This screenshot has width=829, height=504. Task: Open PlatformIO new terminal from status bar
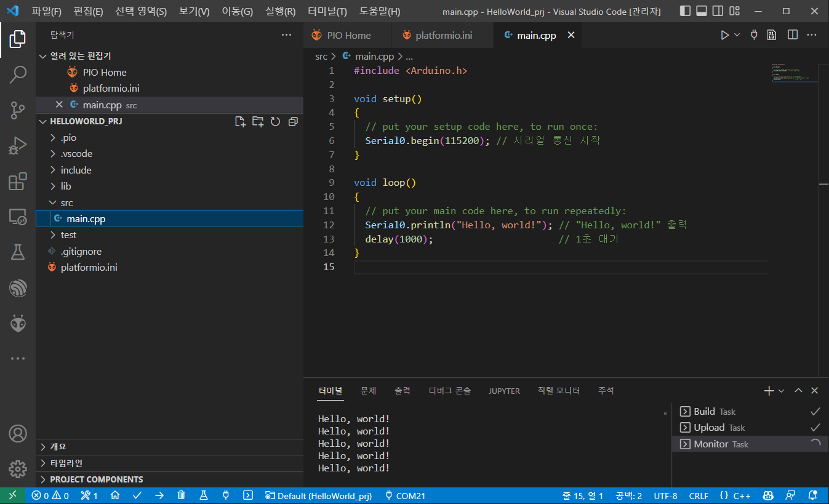click(x=248, y=495)
